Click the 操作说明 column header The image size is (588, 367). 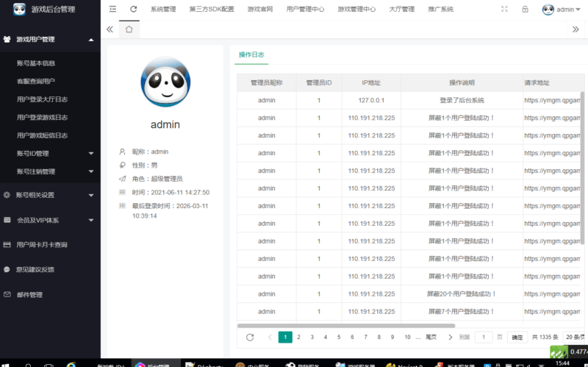(x=462, y=82)
